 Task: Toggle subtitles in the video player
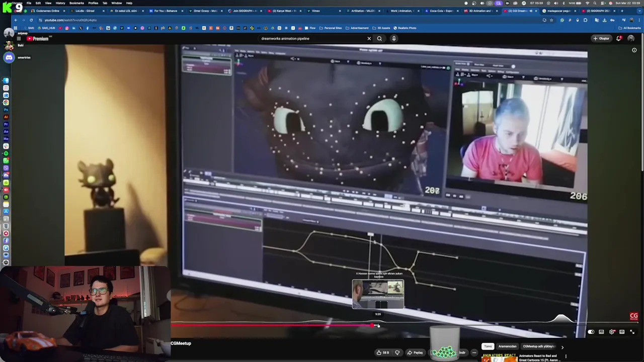pos(601,332)
